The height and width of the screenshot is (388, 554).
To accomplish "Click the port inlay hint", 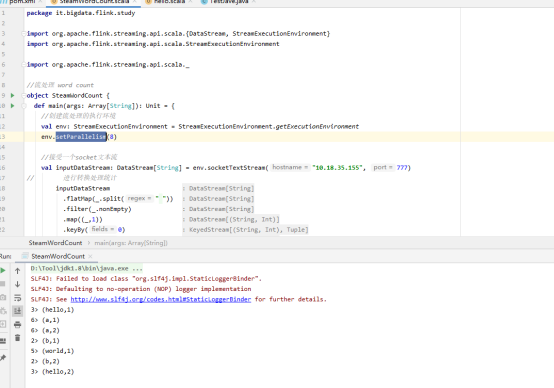I will click(383, 167).
